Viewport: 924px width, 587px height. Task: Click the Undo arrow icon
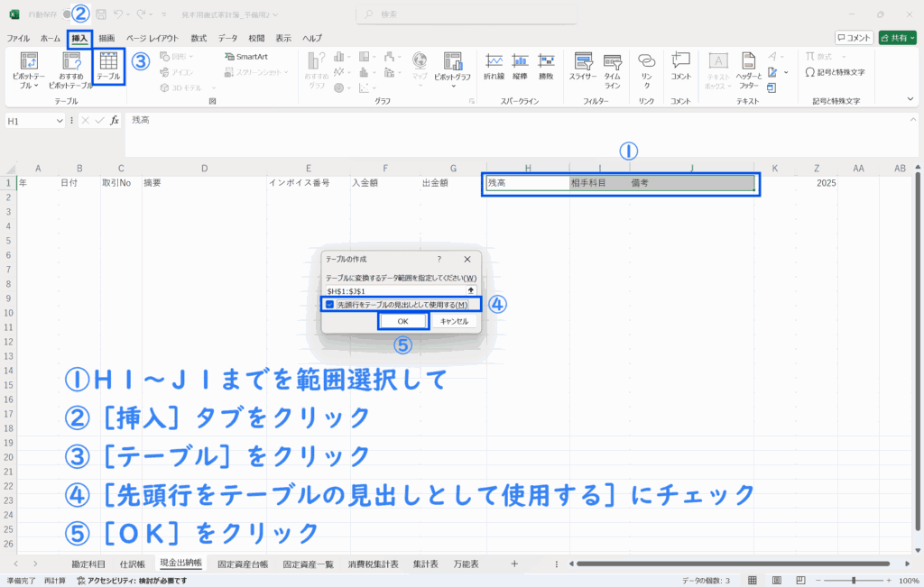[x=118, y=14]
